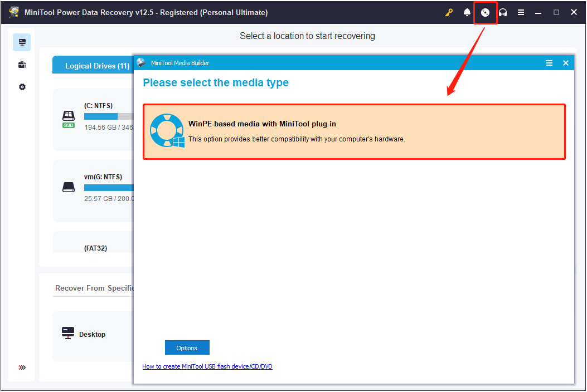This screenshot has height=392, width=587.
Task: Minimize the Power Data Recovery window
Action: click(538, 13)
